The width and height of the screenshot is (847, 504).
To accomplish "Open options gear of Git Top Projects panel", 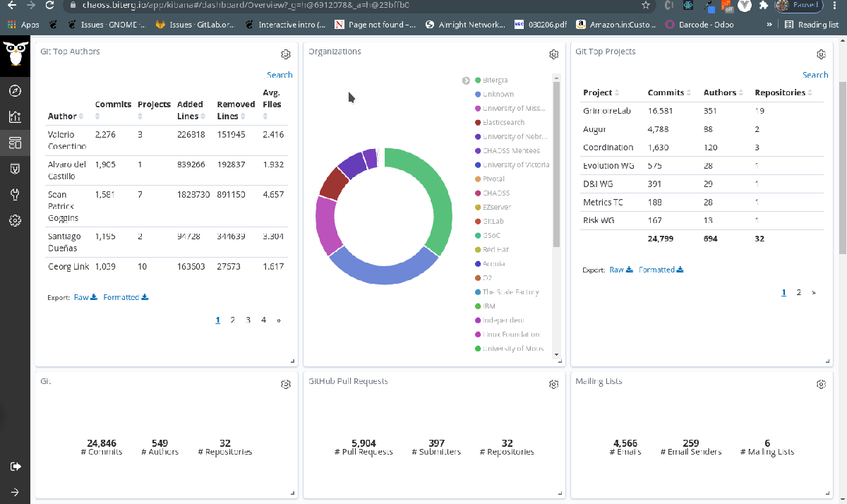I will [x=821, y=54].
